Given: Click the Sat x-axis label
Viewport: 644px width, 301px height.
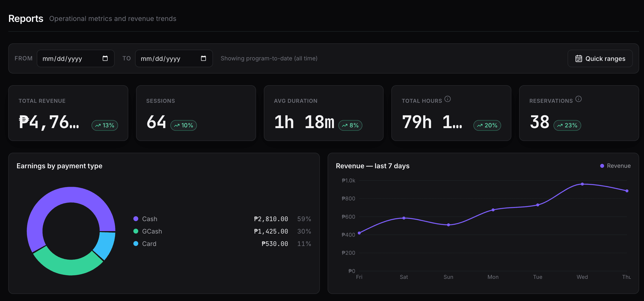Looking at the screenshot, I should [404, 277].
